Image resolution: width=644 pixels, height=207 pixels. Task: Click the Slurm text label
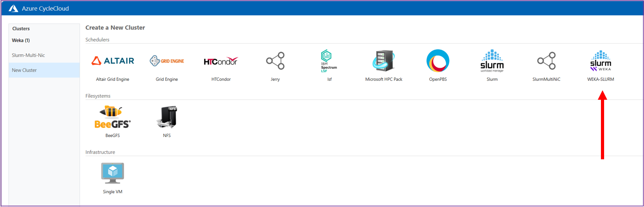click(x=492, y=79)
